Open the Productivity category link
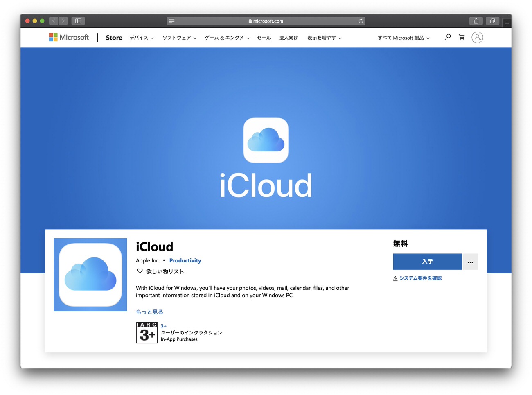 tap(185, 260)
